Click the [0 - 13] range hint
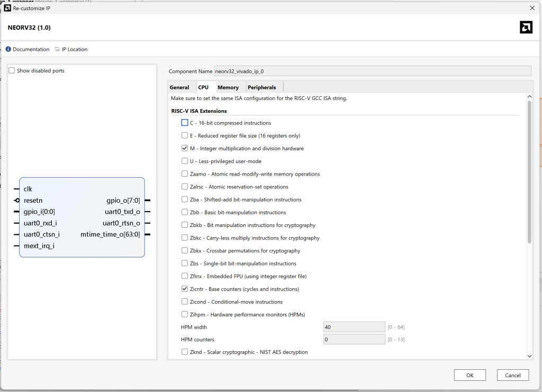This screenshot has width=542, height=392. pyautogui.click(x=396, y=340)
